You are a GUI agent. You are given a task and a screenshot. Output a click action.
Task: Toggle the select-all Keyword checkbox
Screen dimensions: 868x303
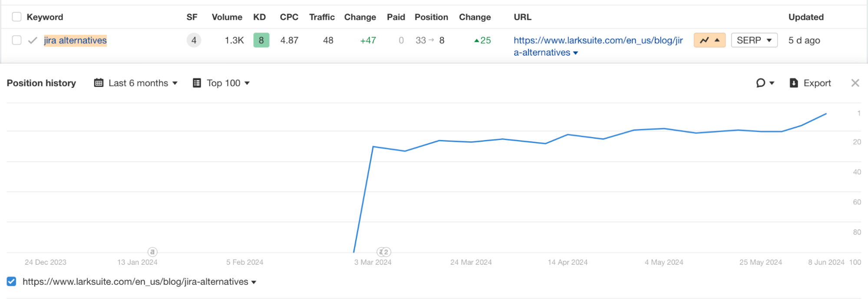point(17,17)
